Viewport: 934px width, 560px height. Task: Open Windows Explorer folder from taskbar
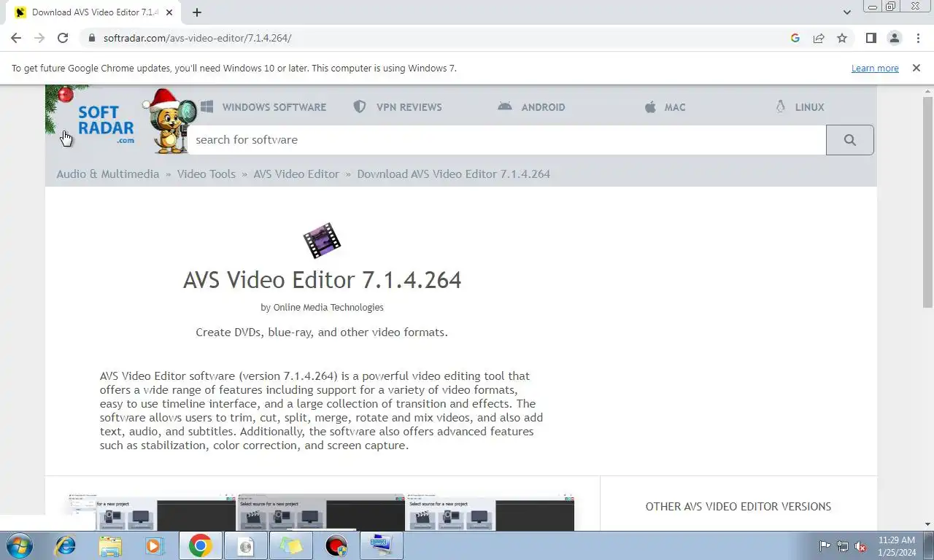tap(110, 545)
